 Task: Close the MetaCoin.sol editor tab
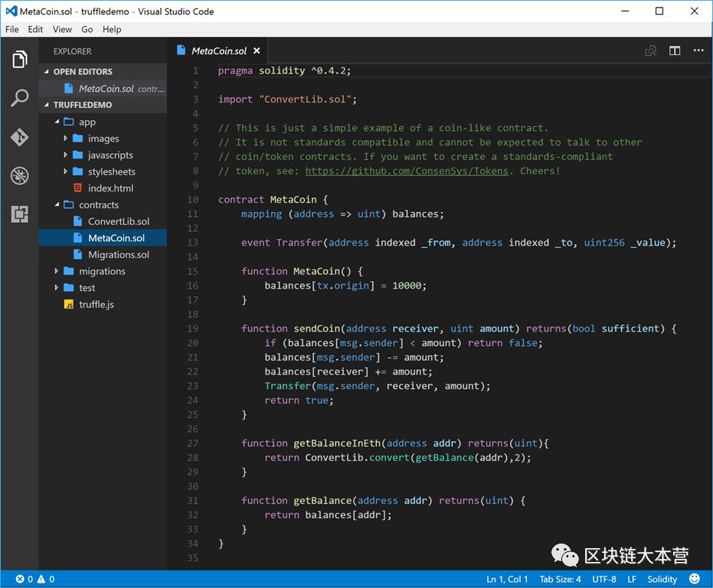coord(257,51)
